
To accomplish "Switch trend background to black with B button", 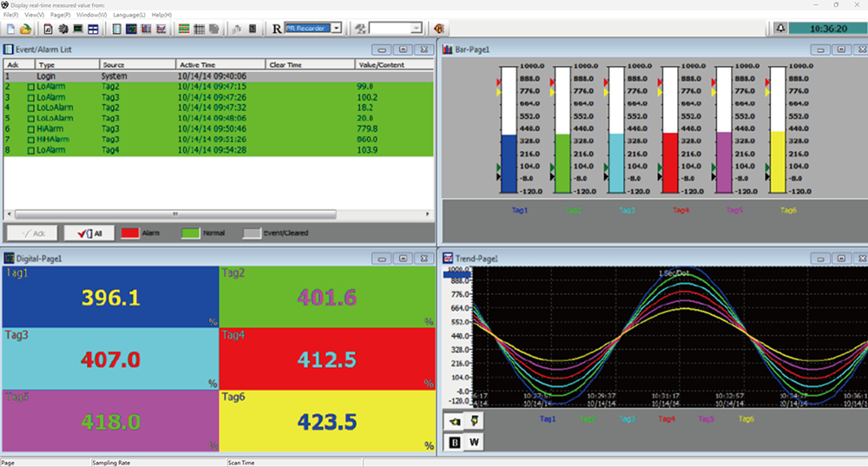I will 454,442.
